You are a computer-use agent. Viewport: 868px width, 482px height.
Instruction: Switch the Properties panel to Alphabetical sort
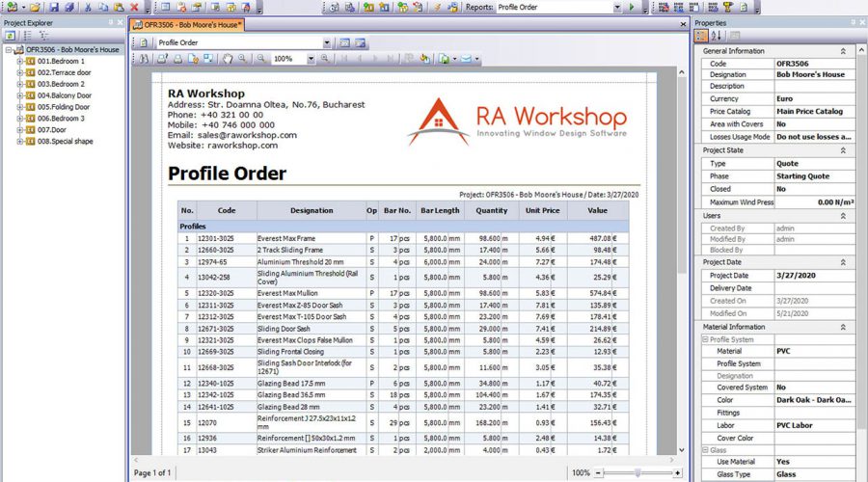tap(717, 36)
